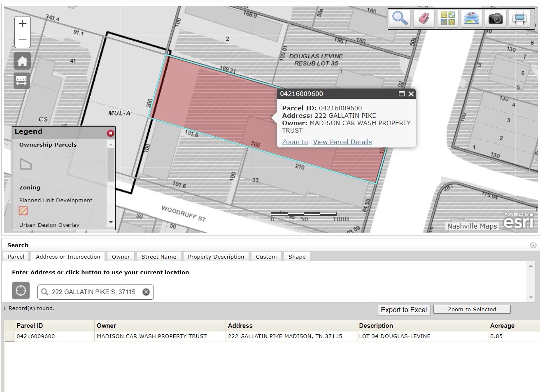Open the Street Name tab
Viewport: 540px width, 392px height.
159,257
